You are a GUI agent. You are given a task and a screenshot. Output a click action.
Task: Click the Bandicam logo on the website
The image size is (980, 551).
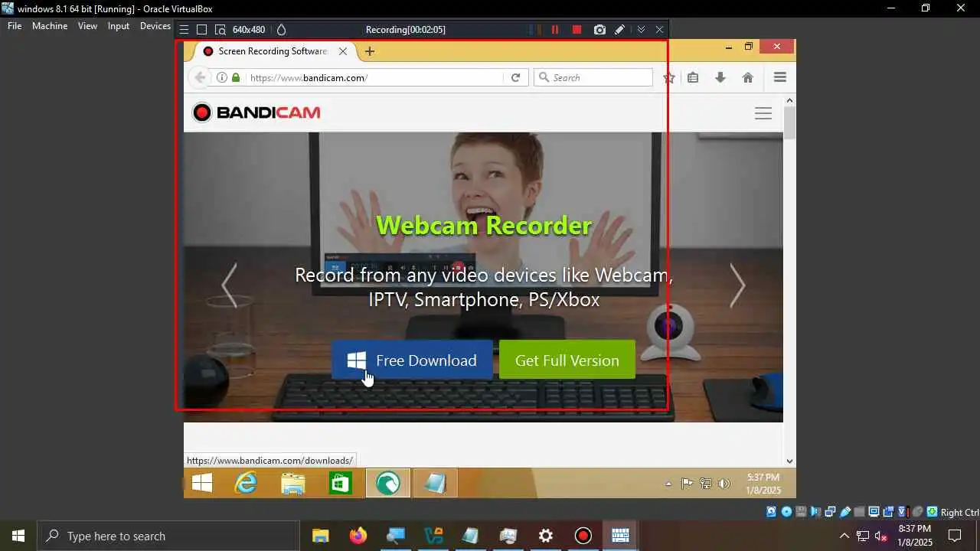pos(256,112)
